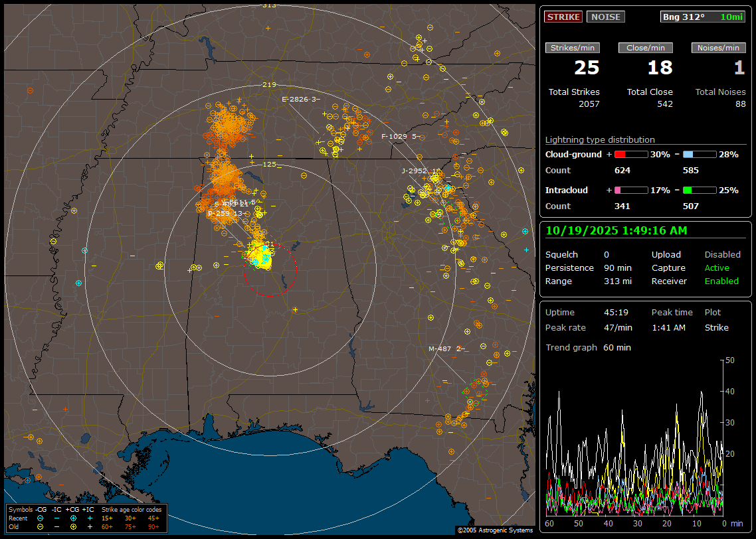Image resolution: width=756 pixels, height=539 pixels.
Task: Click the Capture Active status text
Action: 717,268
